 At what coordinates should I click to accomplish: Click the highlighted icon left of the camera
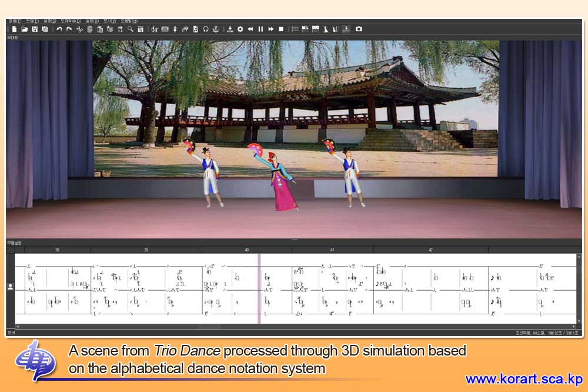(x=346, y=29)
